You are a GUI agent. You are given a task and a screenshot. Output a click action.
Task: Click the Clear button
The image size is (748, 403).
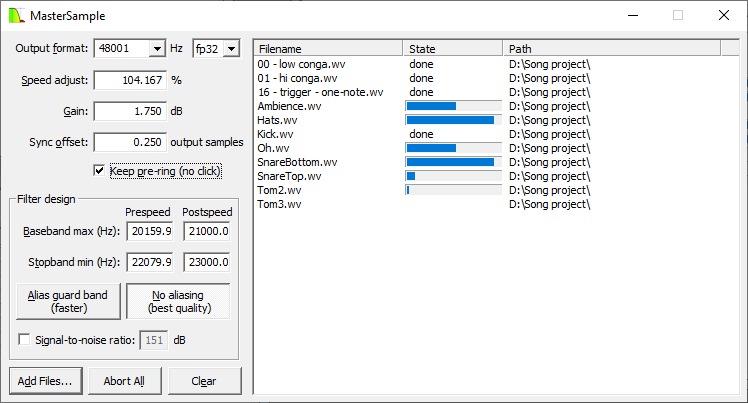pos(205,381)
